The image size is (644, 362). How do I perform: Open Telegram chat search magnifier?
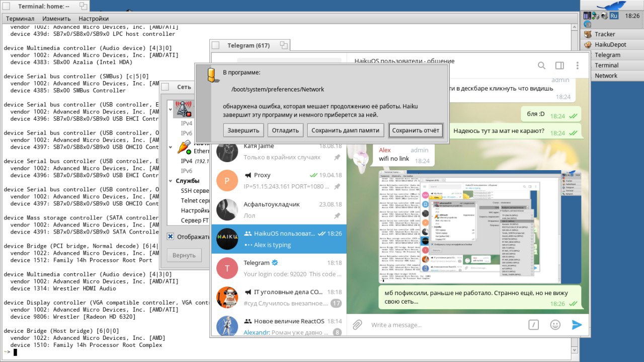541,65
